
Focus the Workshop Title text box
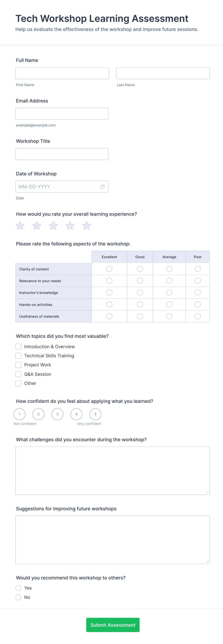(x=62, y=154)
